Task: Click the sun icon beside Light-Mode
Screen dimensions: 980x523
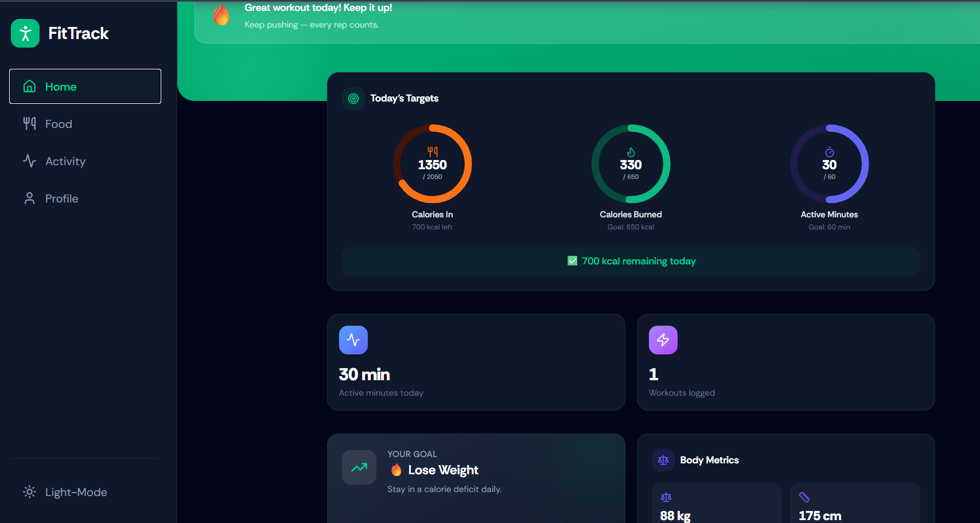Action: click(x=29, y=492)
